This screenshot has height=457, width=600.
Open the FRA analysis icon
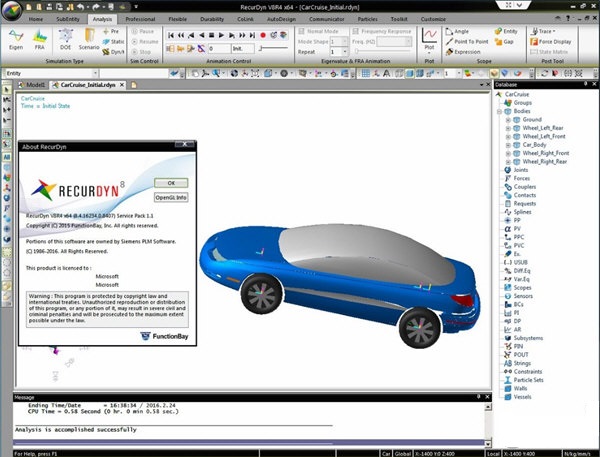39,39
